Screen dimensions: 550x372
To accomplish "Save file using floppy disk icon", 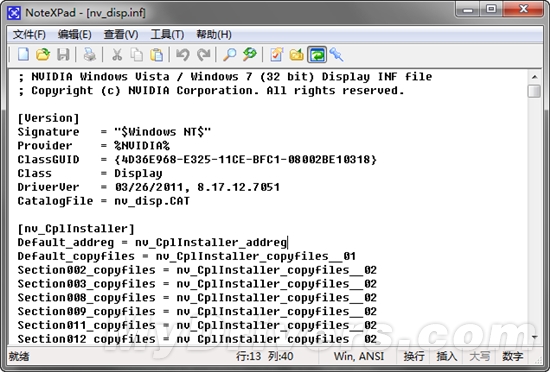I will click(x=63, y=55).
